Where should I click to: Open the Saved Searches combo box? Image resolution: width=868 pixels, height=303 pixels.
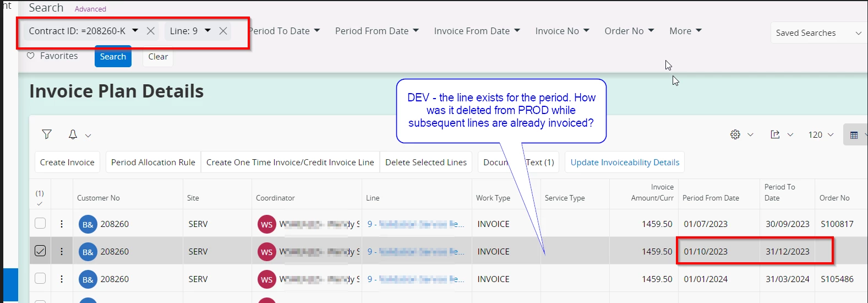(818, 33)
